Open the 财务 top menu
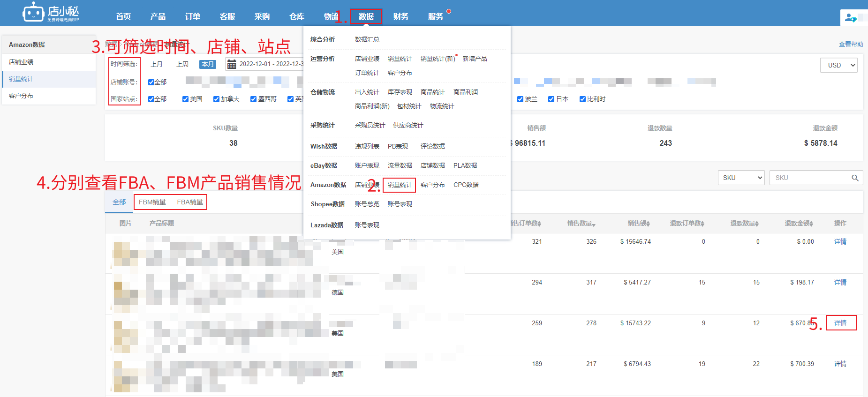 (x=401, y=17)
